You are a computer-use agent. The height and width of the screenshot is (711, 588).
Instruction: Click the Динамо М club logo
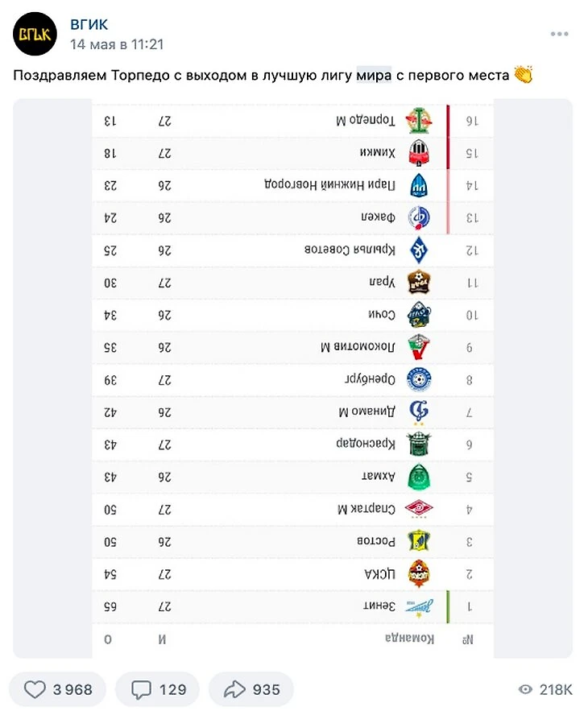point(419,411)
